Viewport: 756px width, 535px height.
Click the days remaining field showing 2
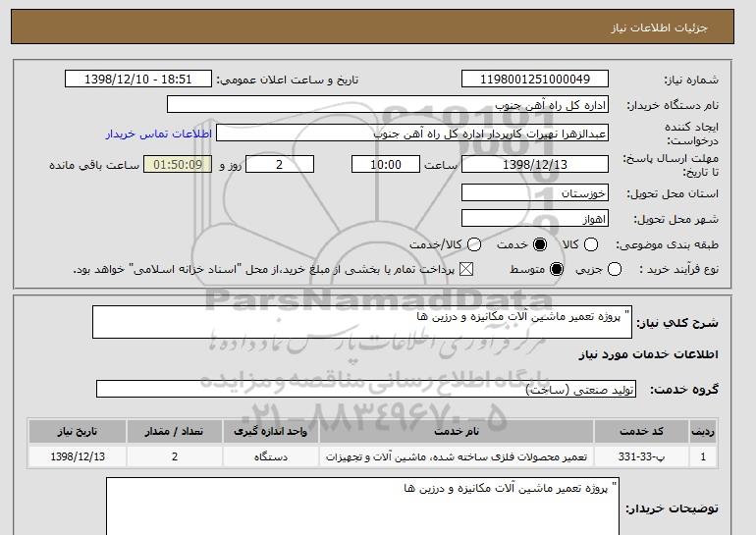[280, 164]
